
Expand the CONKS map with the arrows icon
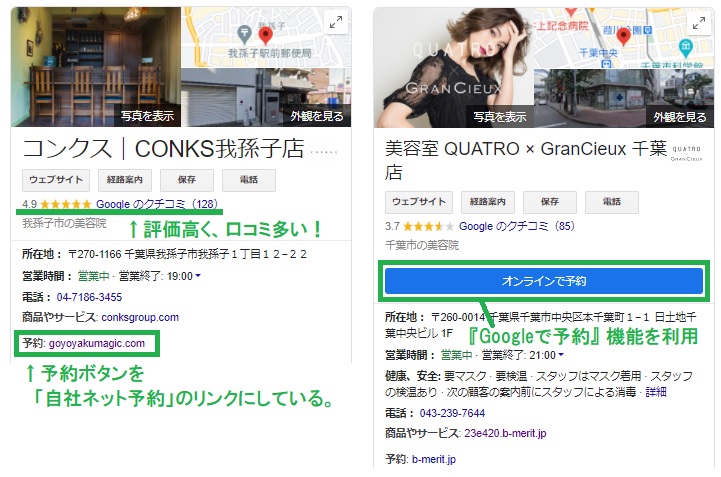click(336, 22)
